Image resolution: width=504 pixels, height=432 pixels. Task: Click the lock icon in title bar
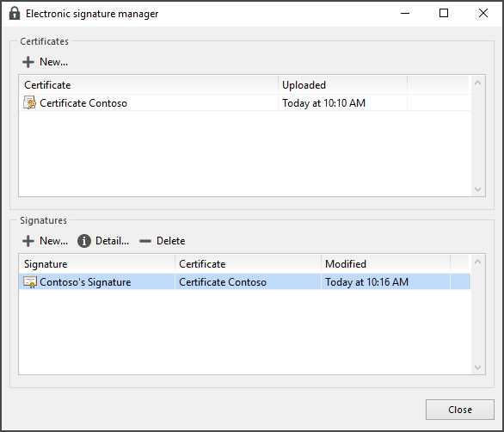(x=15, y=14)
